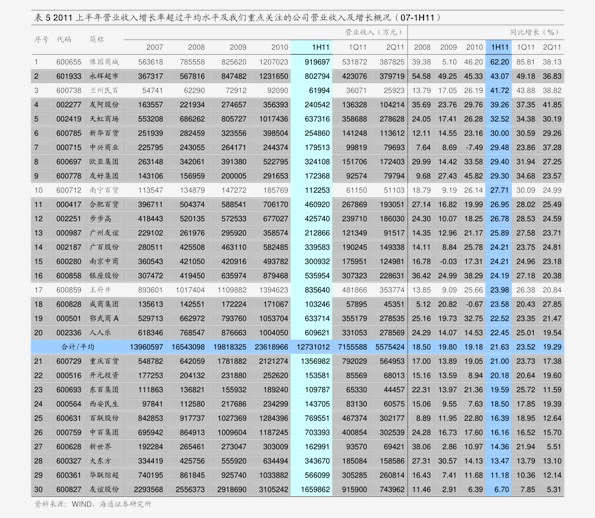This screenshot has height=518, width=595.
Task: Click stock code 000759
Action: (69, 433)
